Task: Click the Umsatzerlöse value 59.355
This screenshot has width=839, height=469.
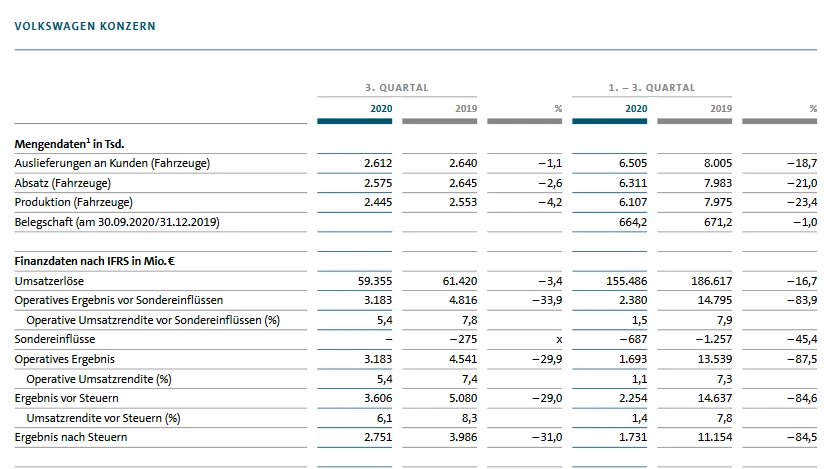Action: [x=375, y=281]
